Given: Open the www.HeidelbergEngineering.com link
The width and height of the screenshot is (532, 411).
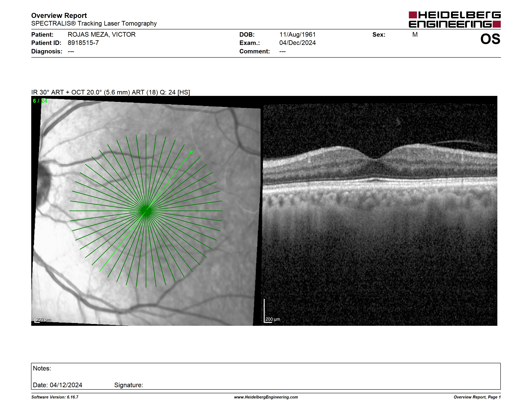Looking at the screenshot, I should (x=266, y=397).
